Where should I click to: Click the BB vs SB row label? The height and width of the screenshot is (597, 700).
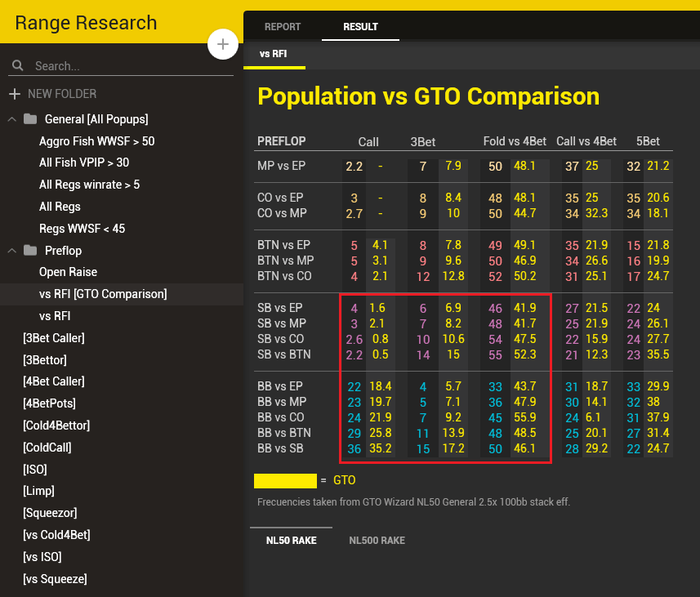click(x=280, y=448)
